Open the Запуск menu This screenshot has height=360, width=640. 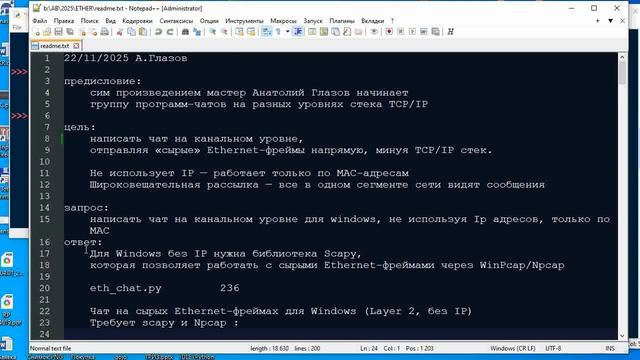point(313,21)
